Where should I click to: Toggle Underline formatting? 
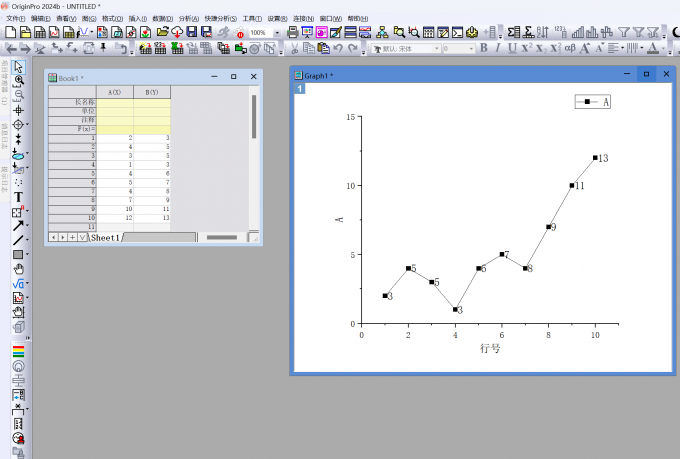pyautogui.click(x=512, y=48)
